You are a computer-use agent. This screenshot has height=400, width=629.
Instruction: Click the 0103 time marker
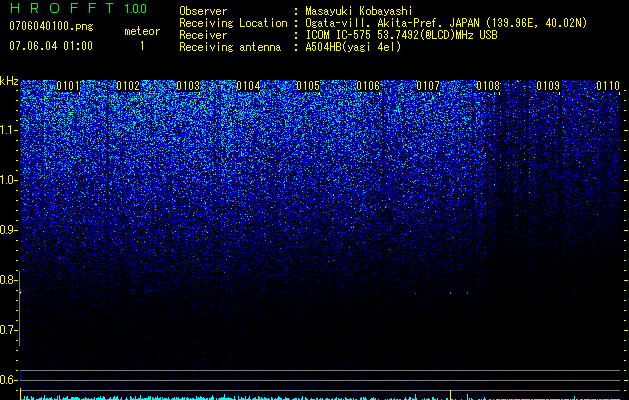point(188,86)
